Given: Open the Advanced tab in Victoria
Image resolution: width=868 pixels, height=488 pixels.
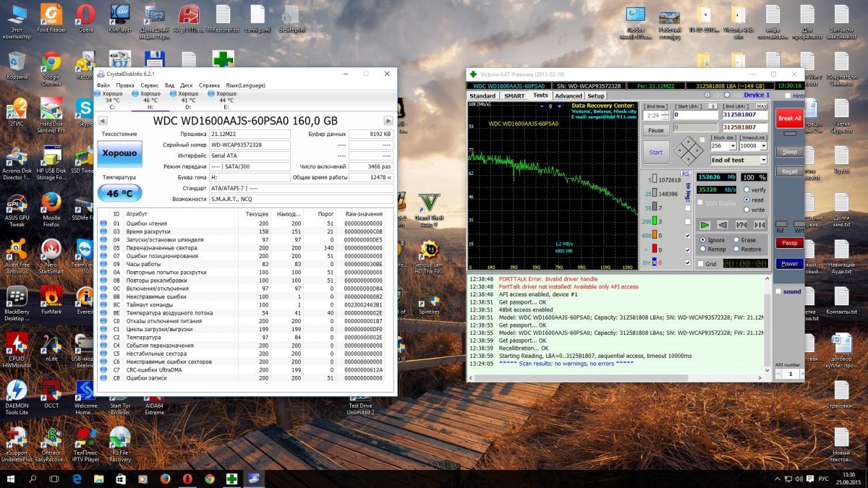Looking at the screenshot, I should click(x=569, y=95).
